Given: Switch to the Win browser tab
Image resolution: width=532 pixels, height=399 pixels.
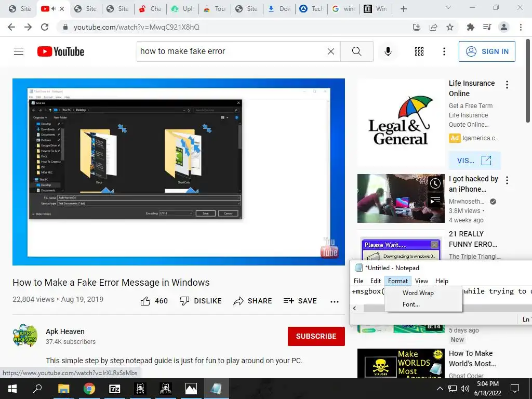Looking at the screenshot, I should pos(376,9).
